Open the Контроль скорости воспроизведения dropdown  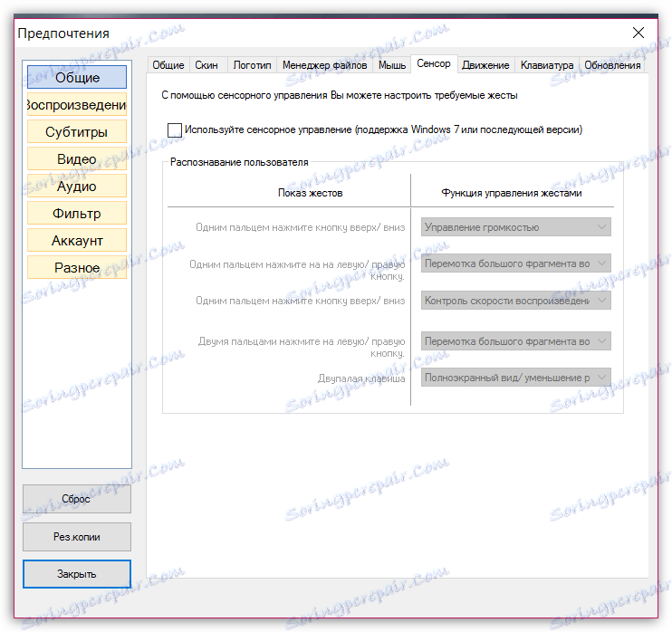click(516, 301)
